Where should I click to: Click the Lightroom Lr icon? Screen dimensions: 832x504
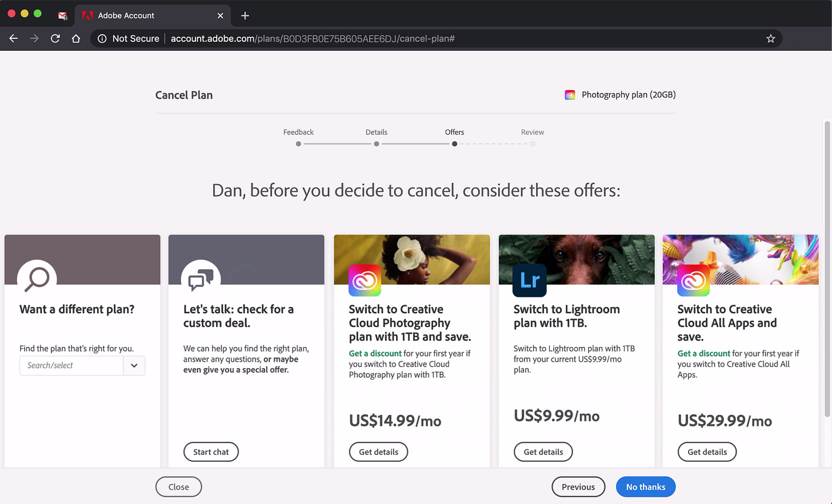coord(529,280)
